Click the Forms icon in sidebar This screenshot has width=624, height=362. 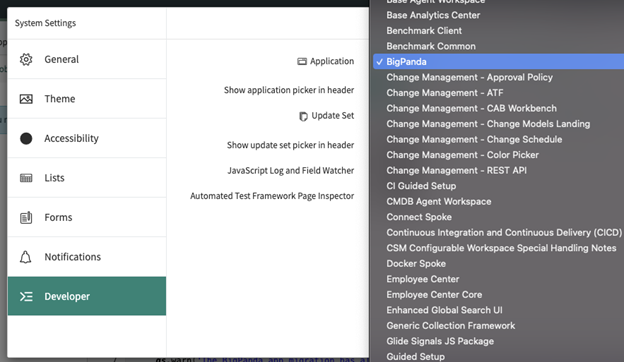click(x=26, y=217)
